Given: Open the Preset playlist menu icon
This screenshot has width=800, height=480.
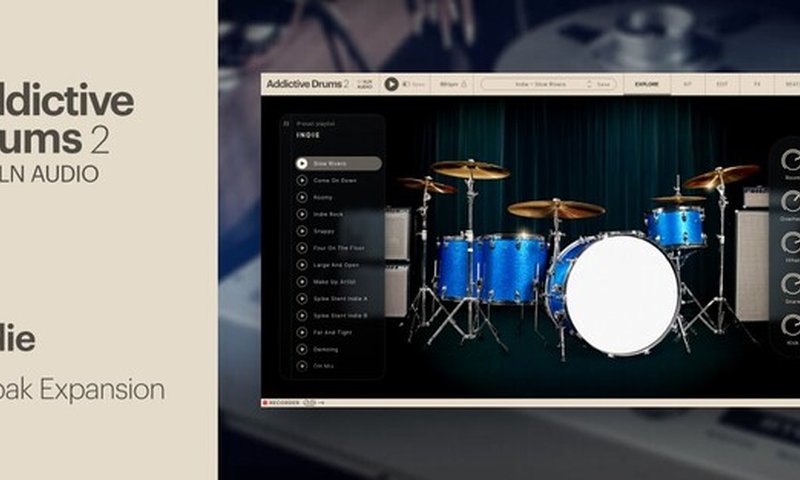Looking at the screenshot, I should tap(286, 124).
